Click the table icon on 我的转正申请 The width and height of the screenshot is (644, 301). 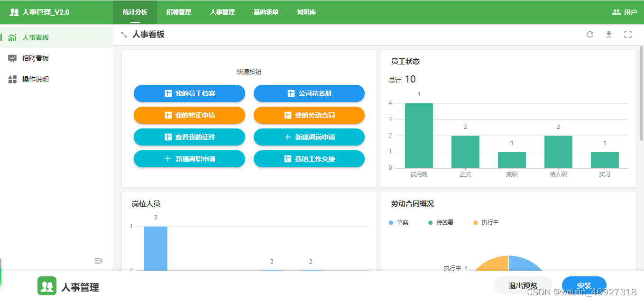(x=168, y=115)
